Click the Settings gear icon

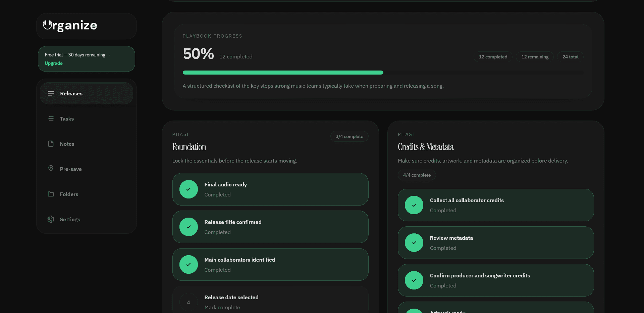click(x=51, y=219)
